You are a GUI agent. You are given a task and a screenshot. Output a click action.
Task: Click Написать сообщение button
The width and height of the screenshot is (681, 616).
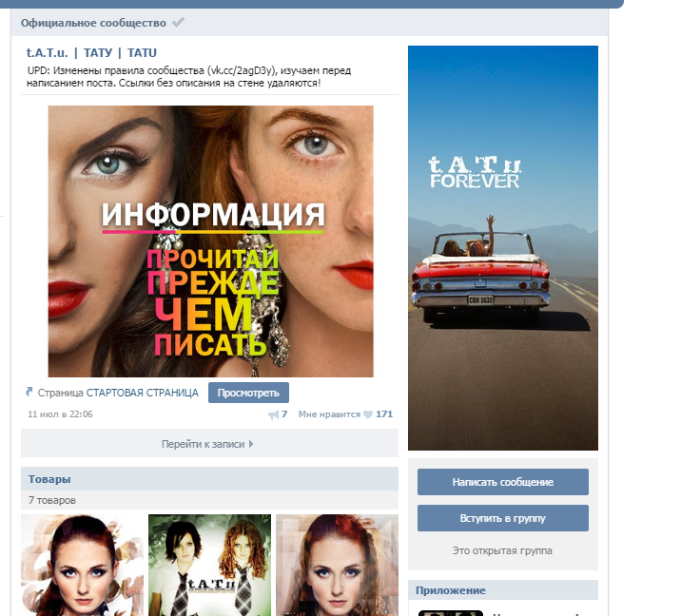503,482
